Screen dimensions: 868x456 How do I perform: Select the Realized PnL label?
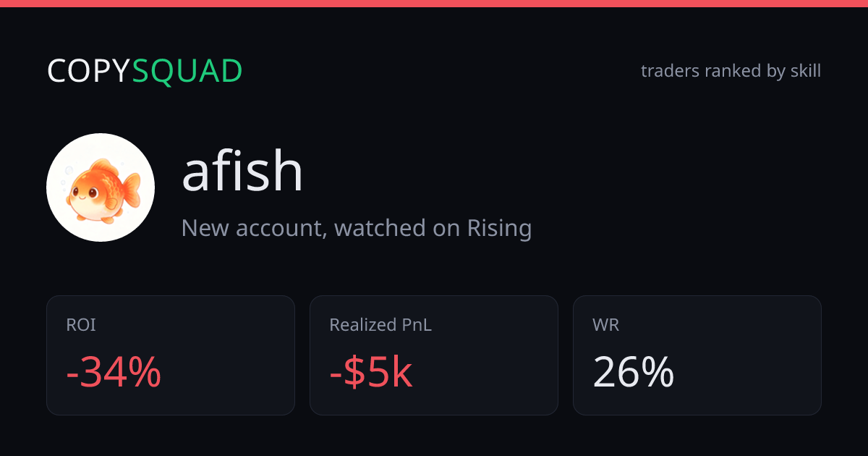point(380,325)
